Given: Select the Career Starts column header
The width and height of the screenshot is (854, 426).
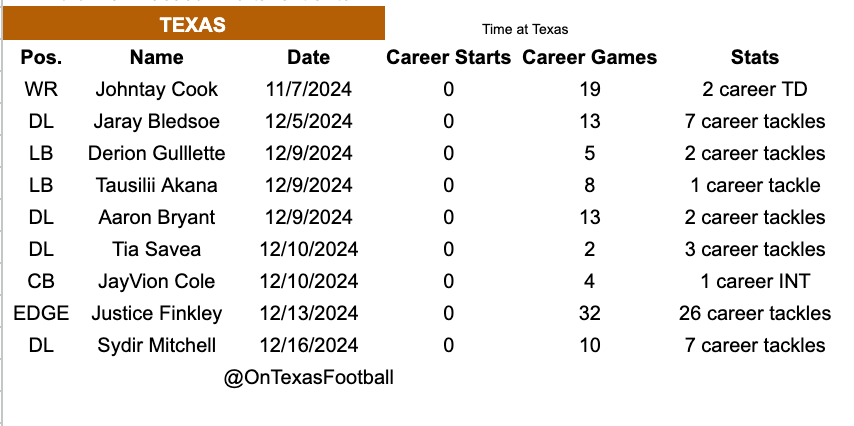Looking at the screenshot, I should pos(448,57).
